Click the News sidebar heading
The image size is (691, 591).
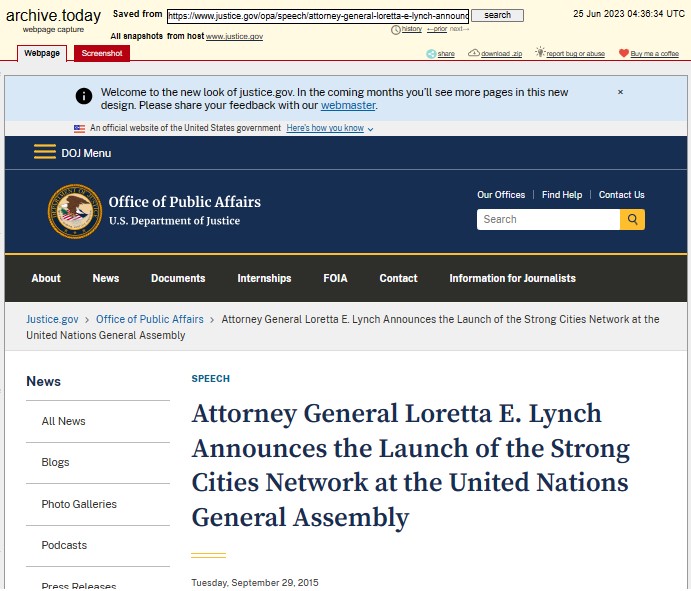click(44, 381)
